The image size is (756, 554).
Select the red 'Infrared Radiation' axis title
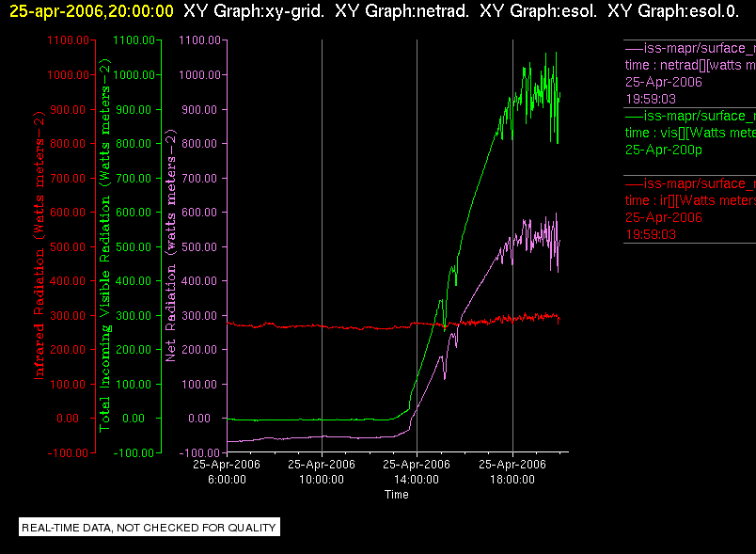(x=39, y=245)
